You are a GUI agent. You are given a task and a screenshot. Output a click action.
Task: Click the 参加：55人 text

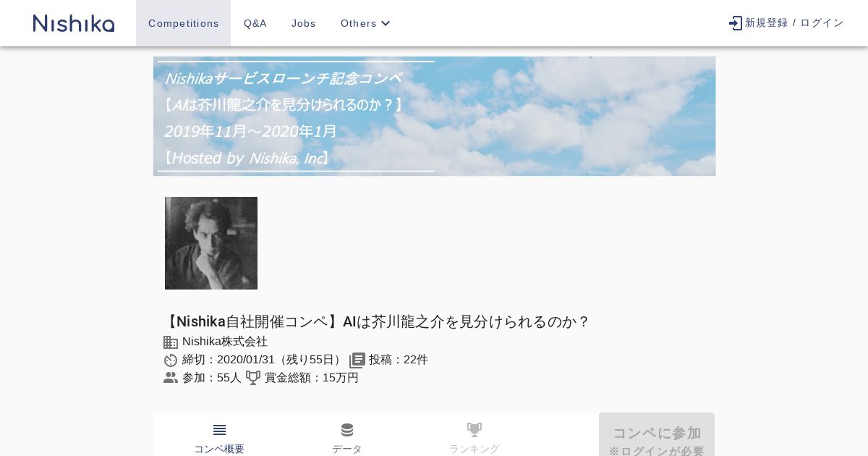211,378
